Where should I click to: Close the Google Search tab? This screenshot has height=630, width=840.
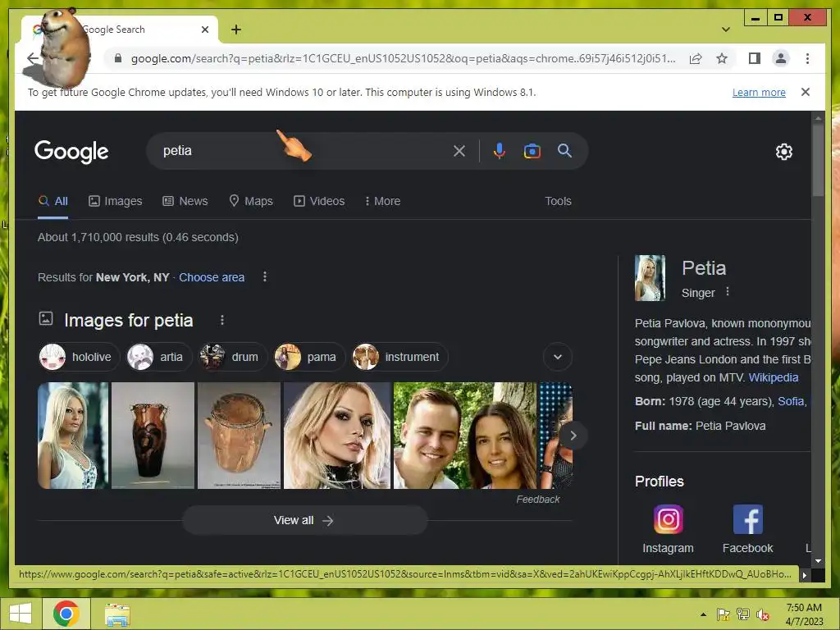point(204,30)
